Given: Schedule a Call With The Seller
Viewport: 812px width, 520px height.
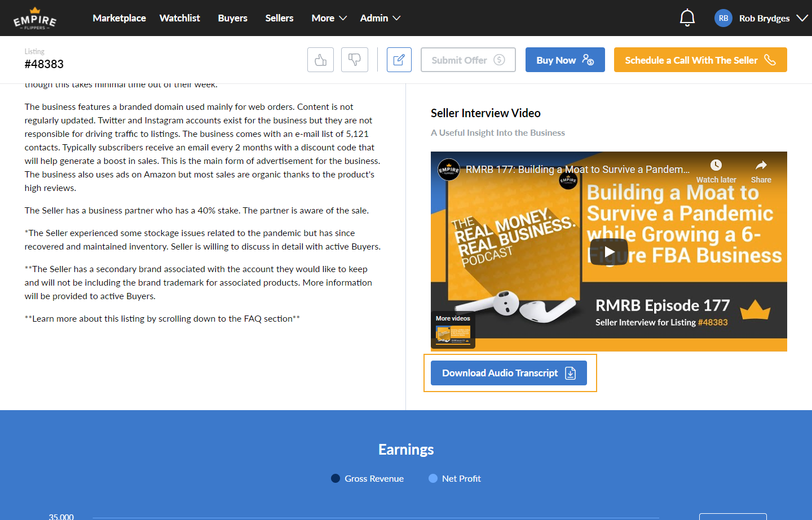Looking at the screenshot, I should pos(700,60).
